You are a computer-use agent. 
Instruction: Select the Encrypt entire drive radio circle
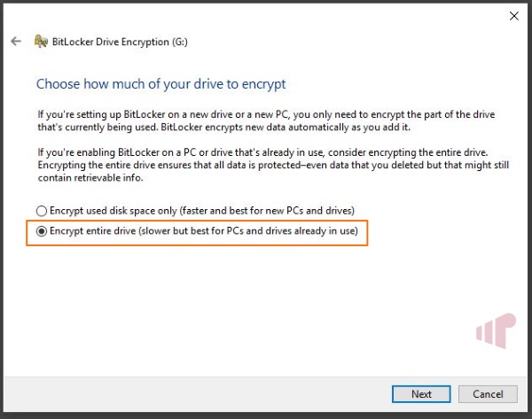(42, 231)
